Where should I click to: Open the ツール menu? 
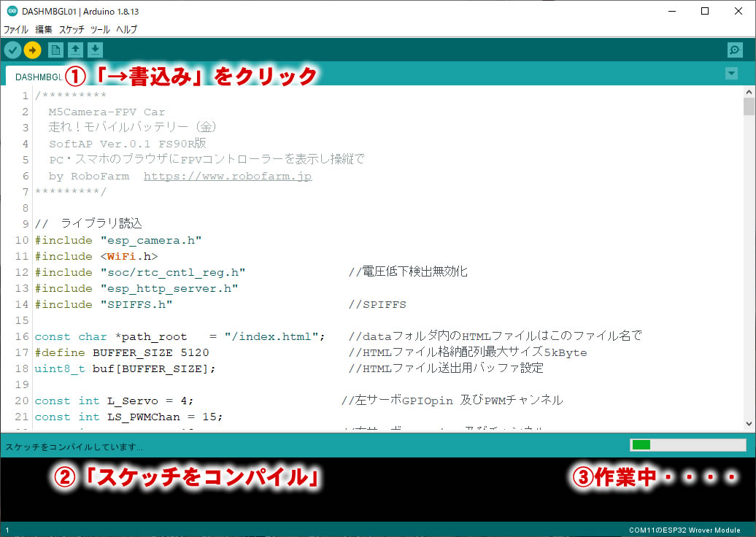point(100,29)
